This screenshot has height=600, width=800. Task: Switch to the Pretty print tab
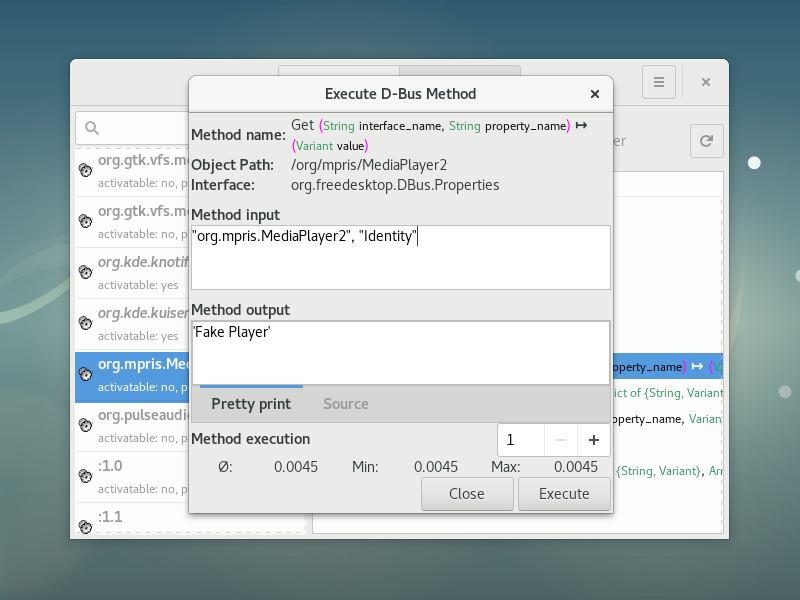pos(251,404)
